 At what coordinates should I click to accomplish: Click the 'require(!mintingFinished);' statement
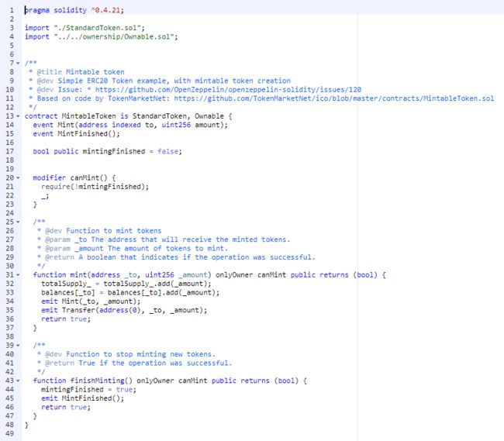point(95,187)
